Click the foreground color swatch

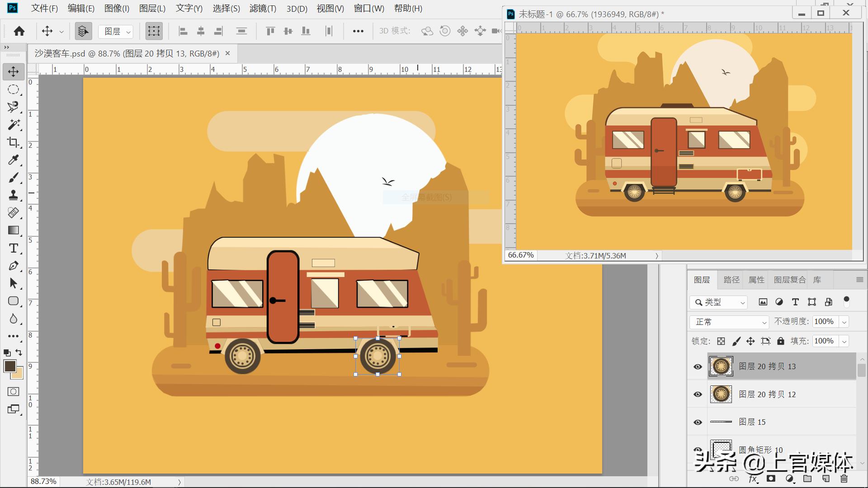[10, 366]
